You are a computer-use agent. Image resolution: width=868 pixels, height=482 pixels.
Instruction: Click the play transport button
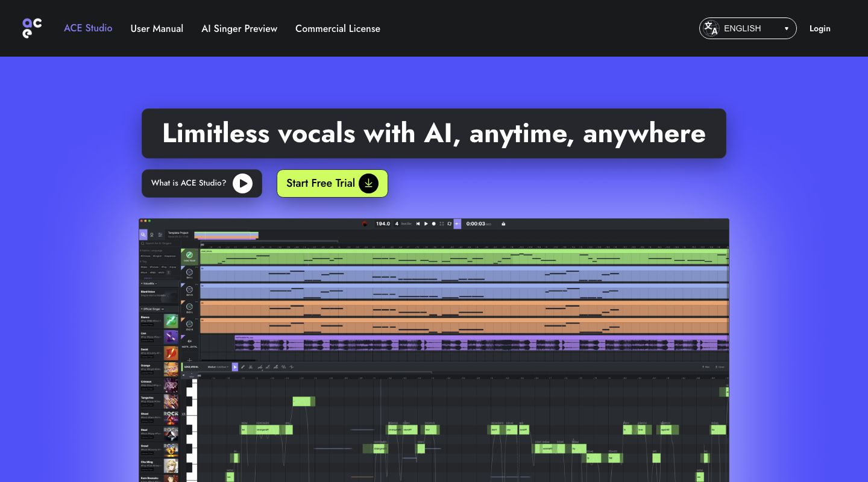point(426,224)
